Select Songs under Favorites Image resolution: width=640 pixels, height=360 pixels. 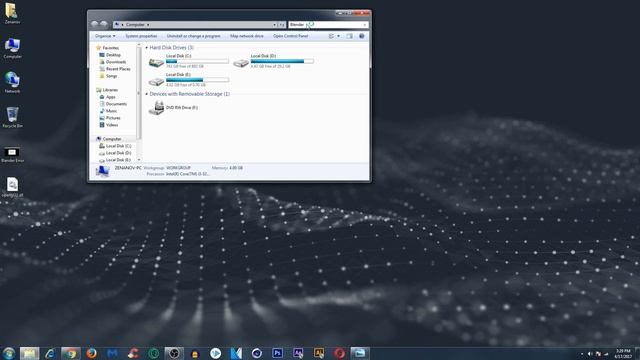(108, 76)
